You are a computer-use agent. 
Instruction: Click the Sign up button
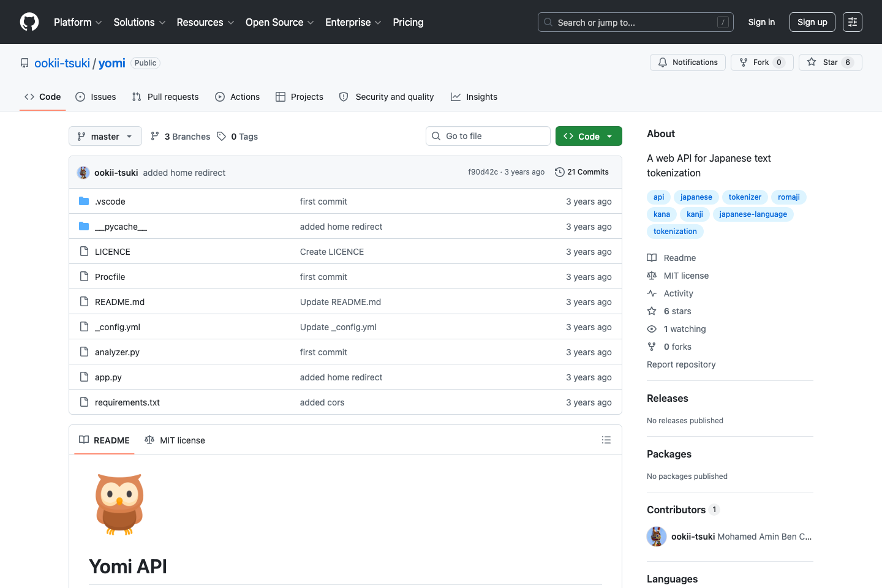tap(812, 22)
